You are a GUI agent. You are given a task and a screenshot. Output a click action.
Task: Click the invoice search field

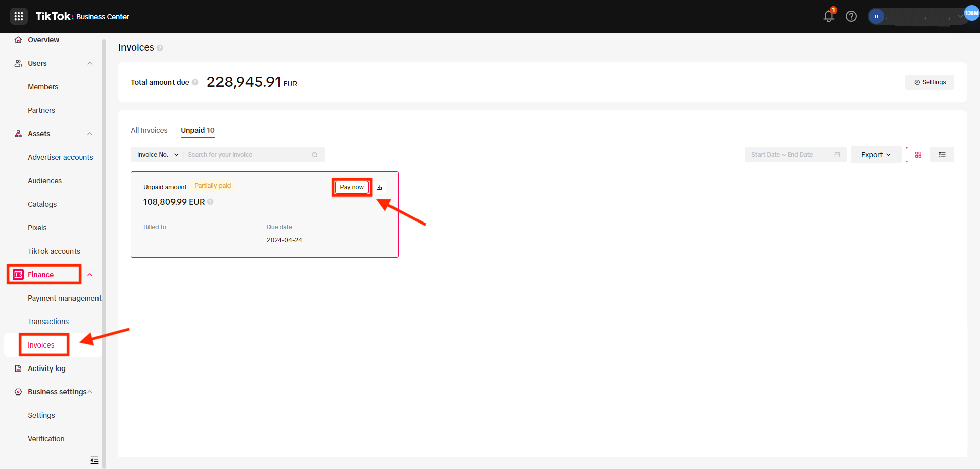pyautogui.click(x=248, y=155)
